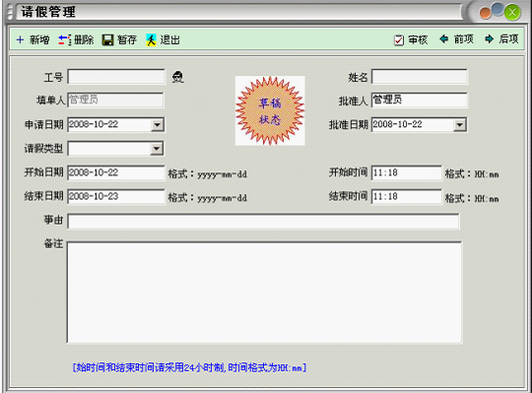Click the 工号 input field
Viewport: 532px width, 393px height.
[x=116, y=77]
